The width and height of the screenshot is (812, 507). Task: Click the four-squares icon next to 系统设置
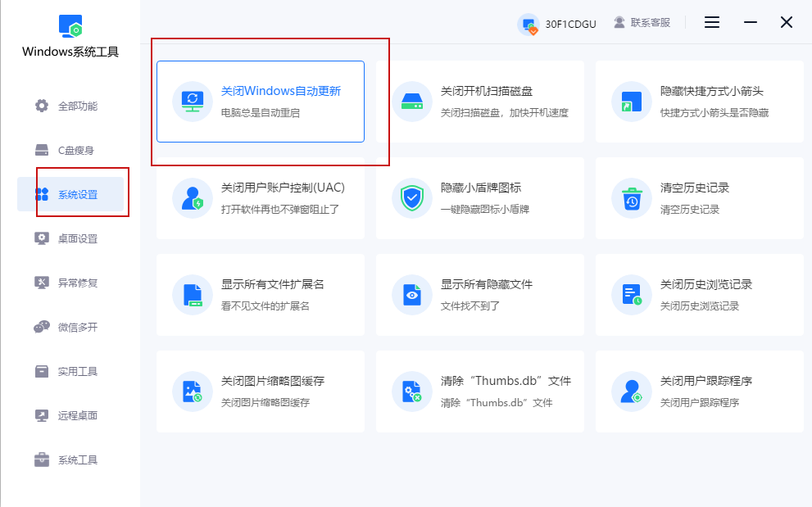(42, 194)
